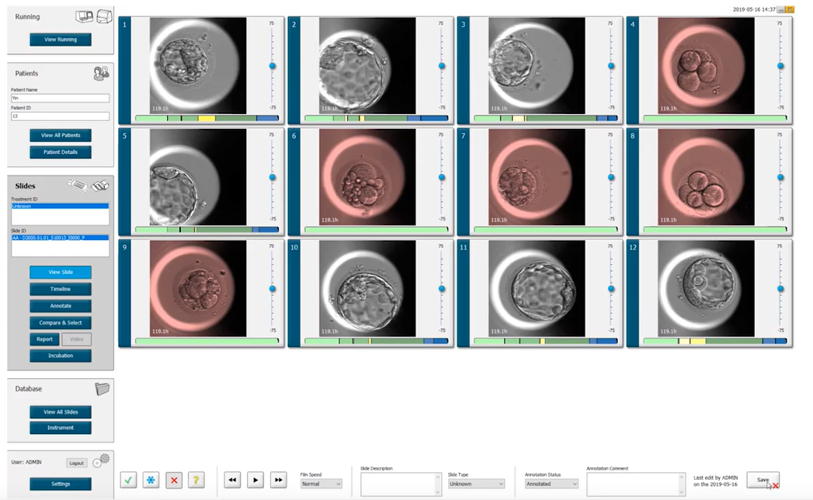Open the Compare & Select view
This screenshot has width=813, height=500.
tap(60, 323)
